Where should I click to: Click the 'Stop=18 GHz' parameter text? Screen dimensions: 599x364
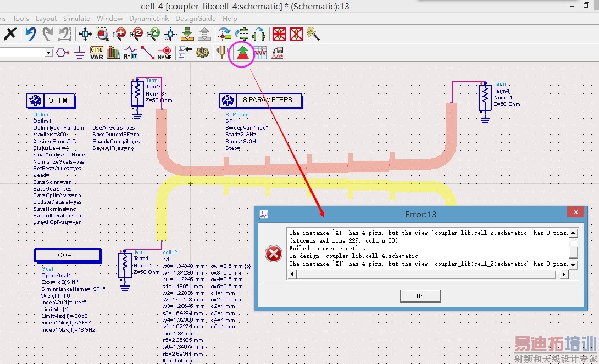click(242, 141)
